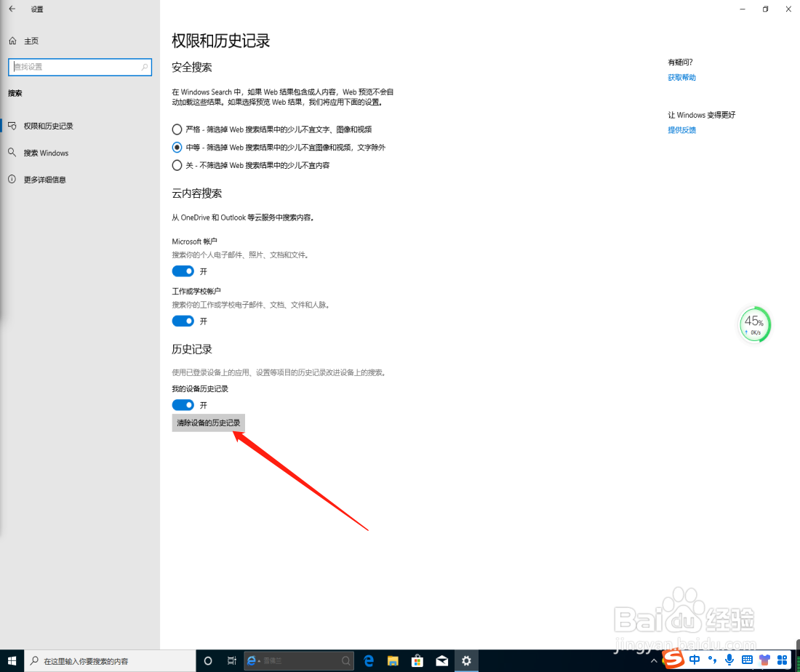Image resolution: width=800 pixels, height=672 pixels.
Task: Disable the Microsoft 帐户 cloud search toggle
Action: tap(183, 271)
